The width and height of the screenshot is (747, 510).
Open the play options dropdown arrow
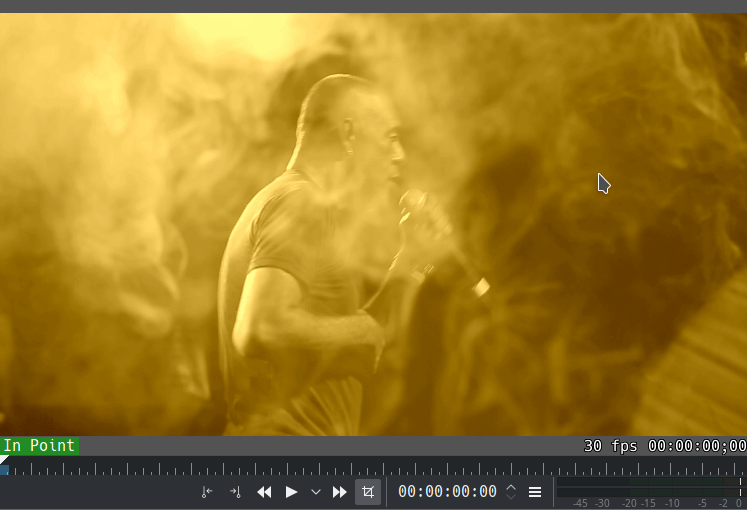316,492
